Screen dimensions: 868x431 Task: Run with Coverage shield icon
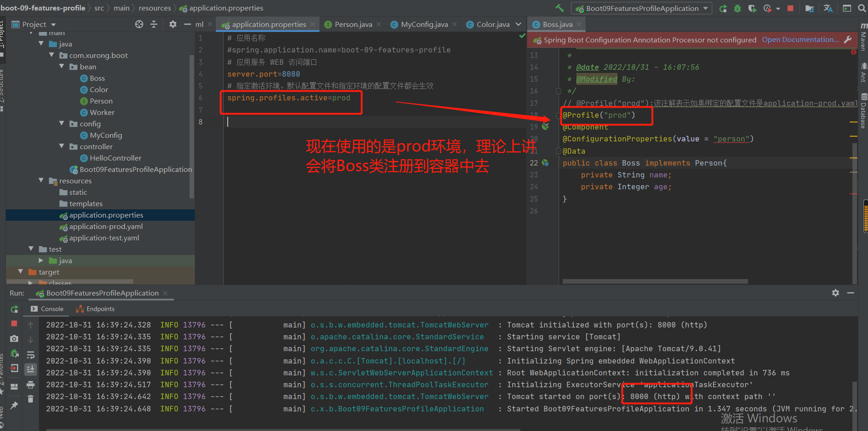(752, 8)
